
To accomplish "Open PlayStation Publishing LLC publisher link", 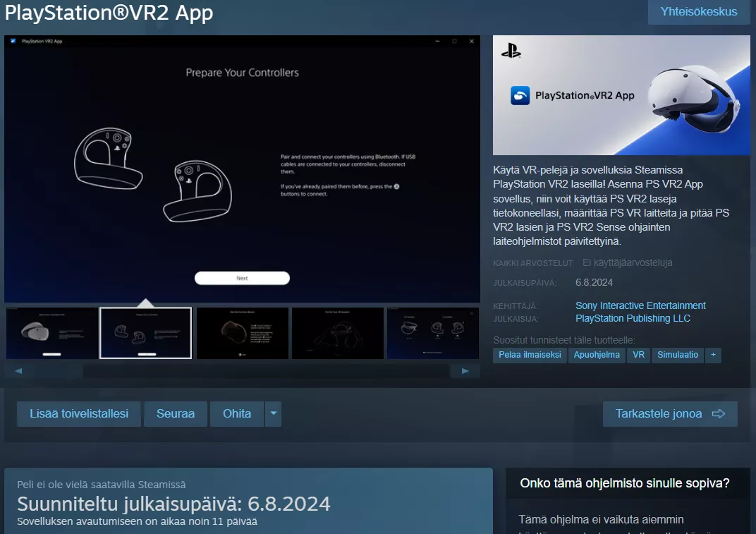I will click(633, 318).
